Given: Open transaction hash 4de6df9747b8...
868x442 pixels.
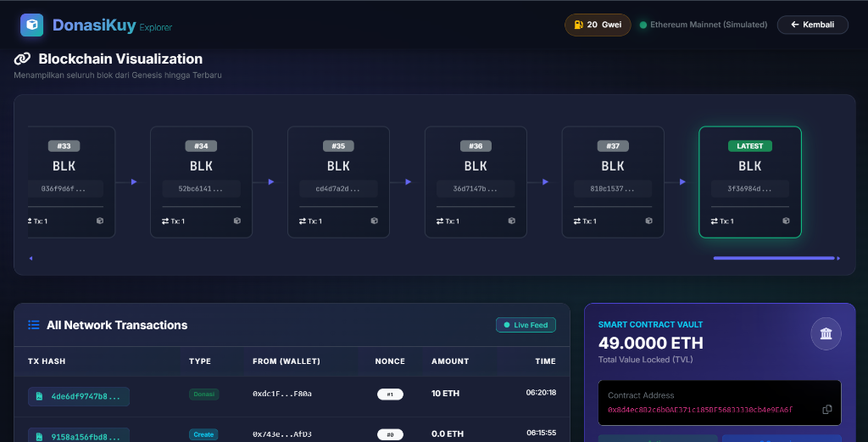Looking at the screenshot, I should [x=79, y=396].
